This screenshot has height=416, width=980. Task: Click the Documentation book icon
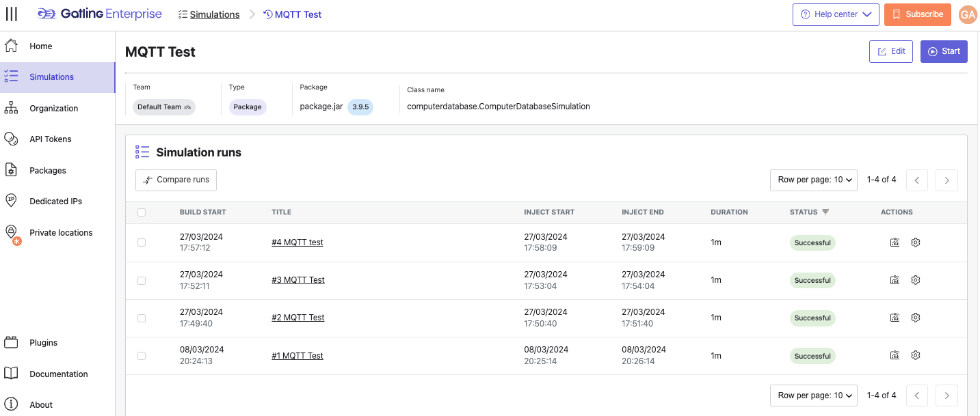(11, 374)
